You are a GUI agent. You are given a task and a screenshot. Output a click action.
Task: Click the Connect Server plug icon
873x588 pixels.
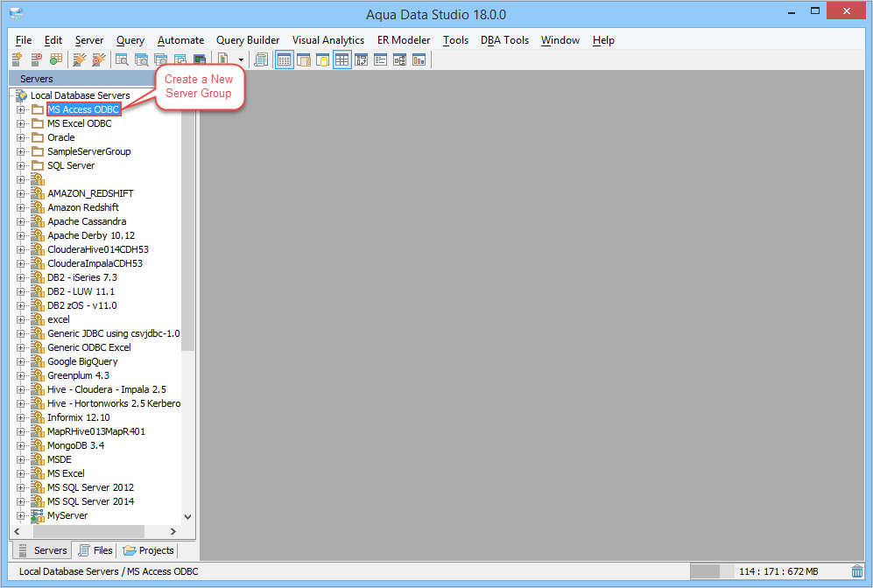[80, 59]
